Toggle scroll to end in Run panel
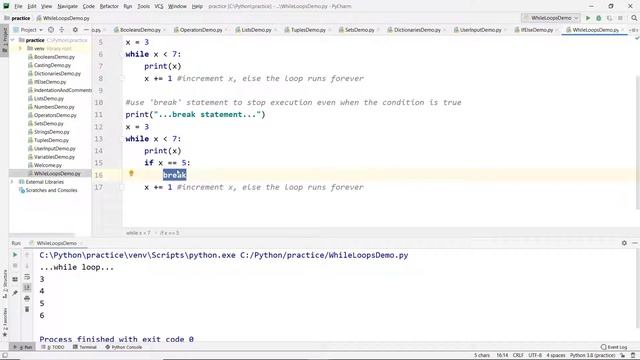Viewport: 640px width, 360px height. pyautogui.click(x=27, y=287)
